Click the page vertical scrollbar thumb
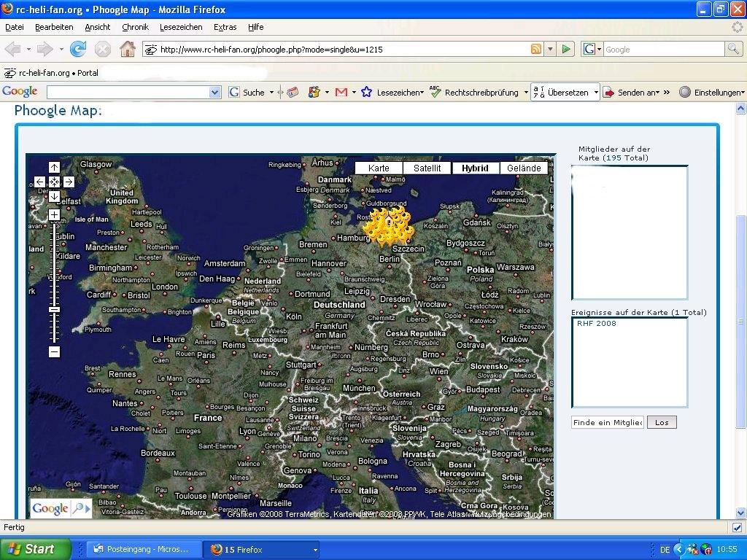 pyautogui.click(x=740, y=322)
